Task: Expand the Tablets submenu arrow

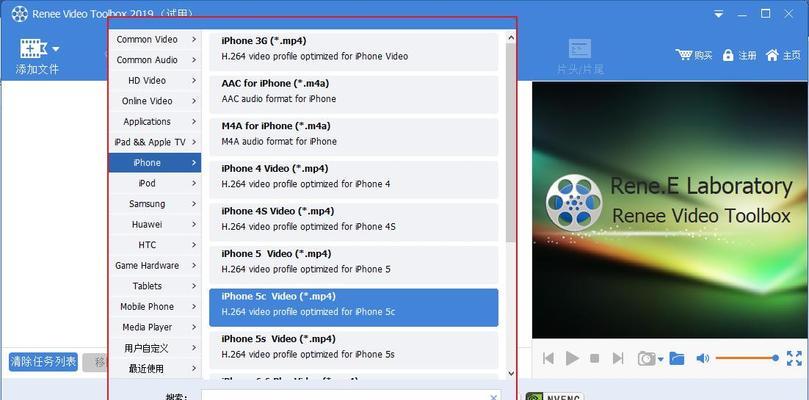Action: pos(194,286)
